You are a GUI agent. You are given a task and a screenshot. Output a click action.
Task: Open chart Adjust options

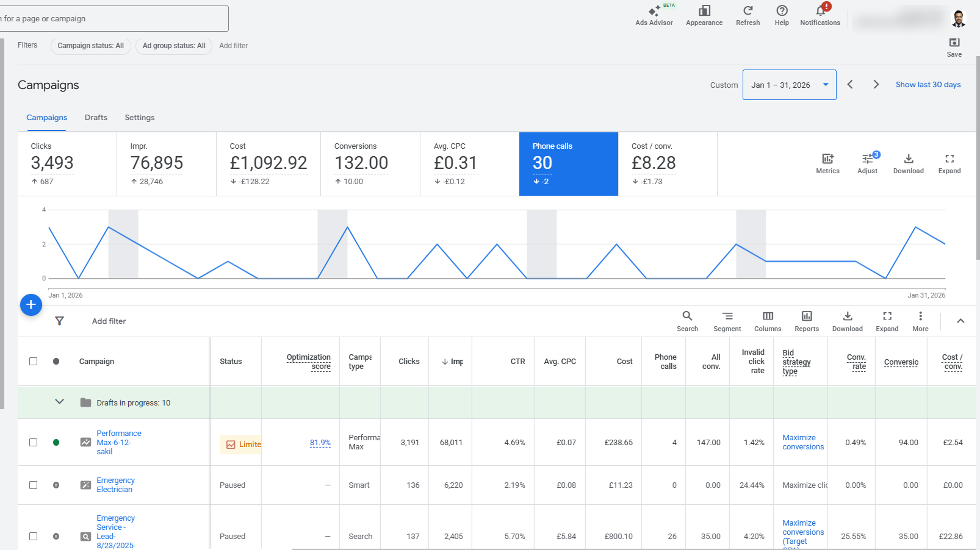pos(867,164)
